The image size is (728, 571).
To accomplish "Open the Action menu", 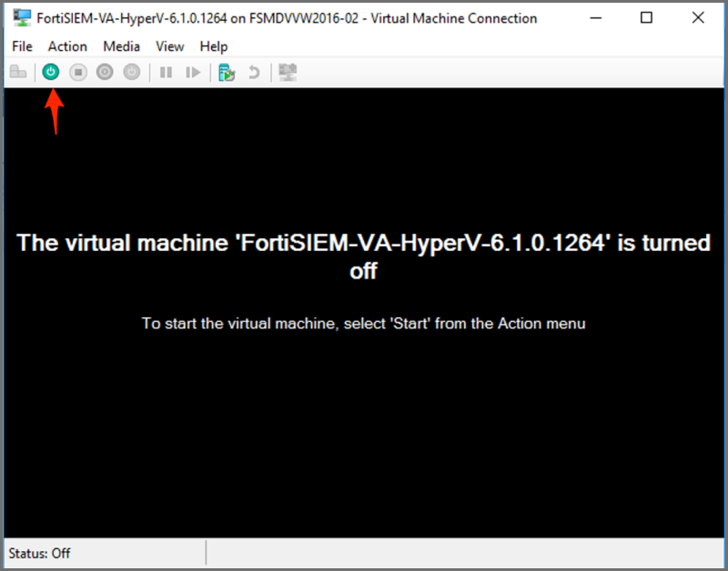I will [67, 46].
